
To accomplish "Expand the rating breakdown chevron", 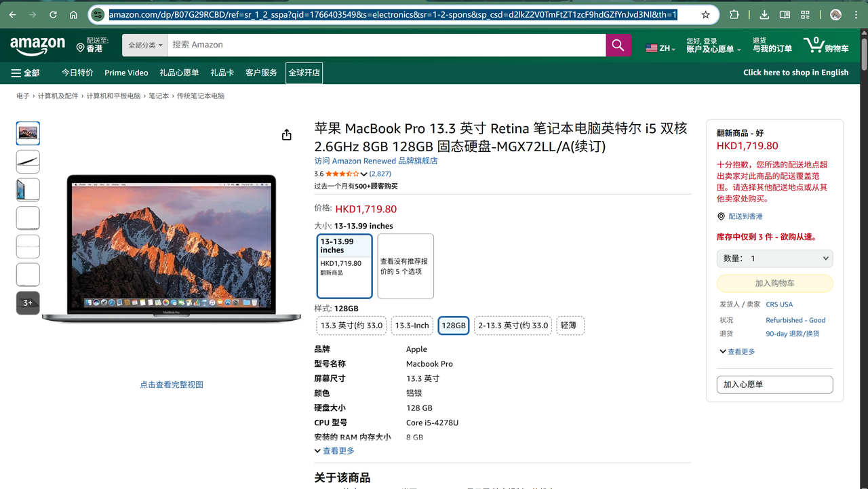I will (363, 174).
